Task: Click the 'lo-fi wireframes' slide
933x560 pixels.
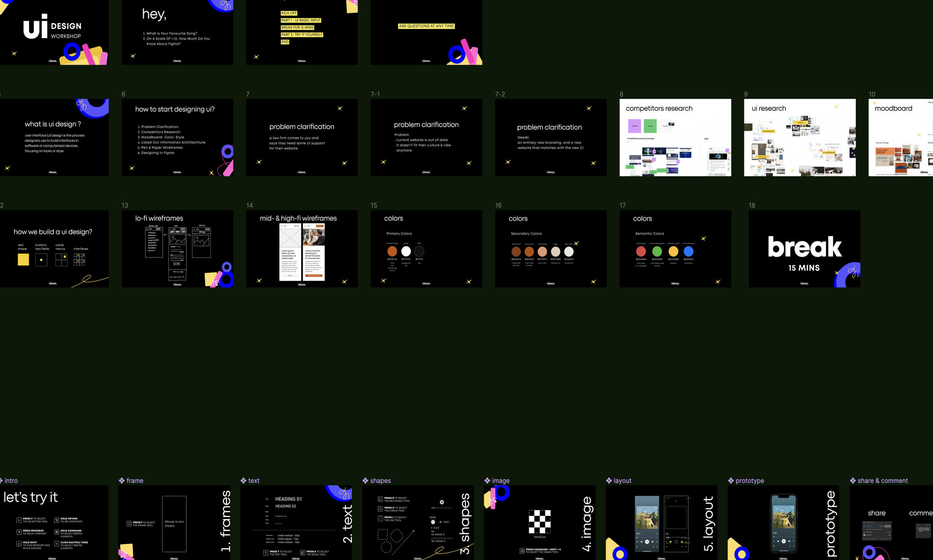Action: (x=177, y=249)
